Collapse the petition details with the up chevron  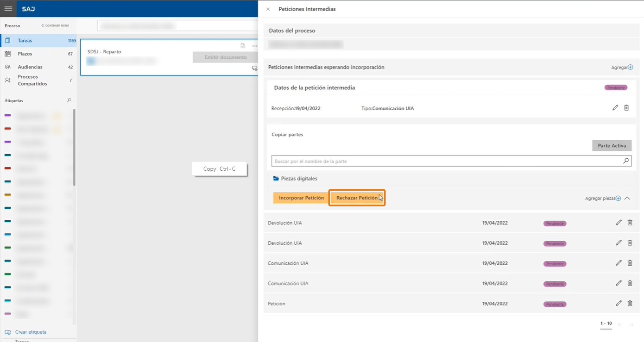pyautogui.click(x=627, y=198)
